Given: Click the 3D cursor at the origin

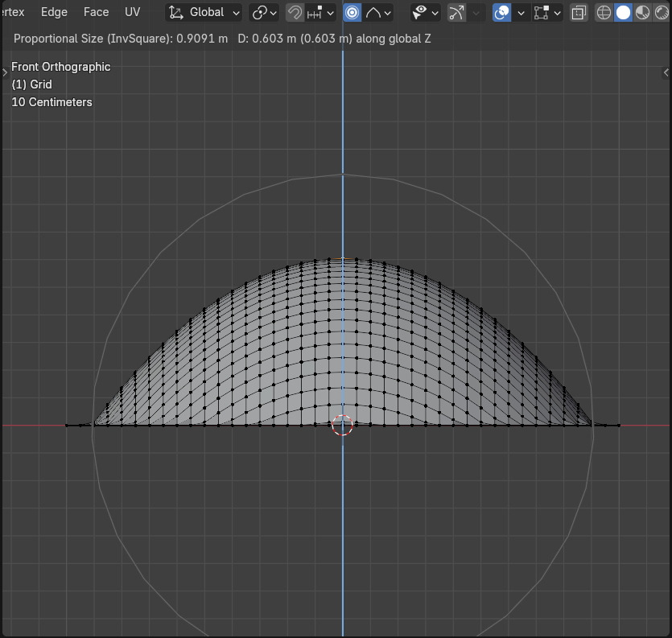Looking at the screenshot, I should [343, 426].
